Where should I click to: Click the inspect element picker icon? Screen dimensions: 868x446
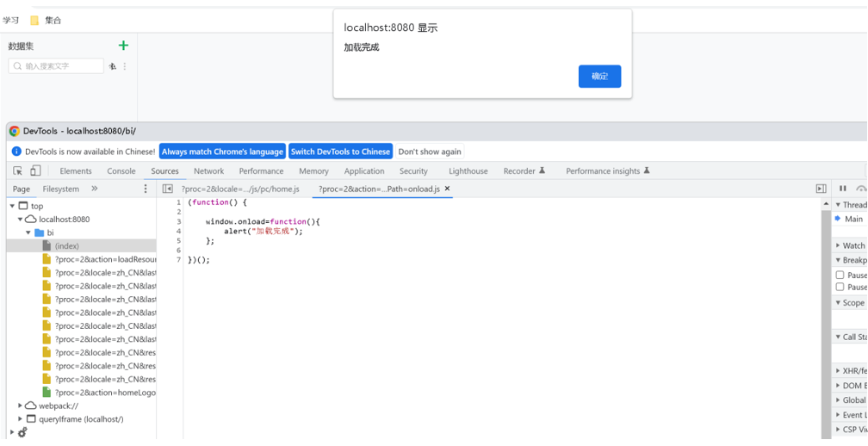(18, 171)
